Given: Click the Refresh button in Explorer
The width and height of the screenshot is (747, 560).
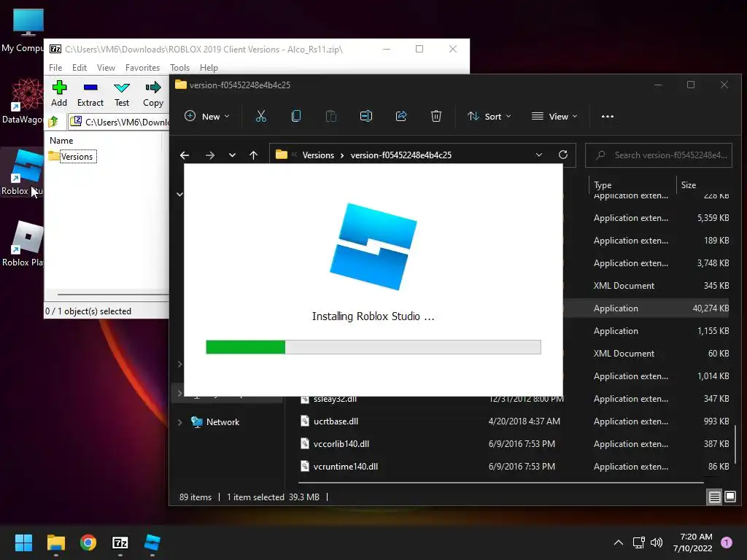Looking at the screenshot, I should [x=563, y=155].
